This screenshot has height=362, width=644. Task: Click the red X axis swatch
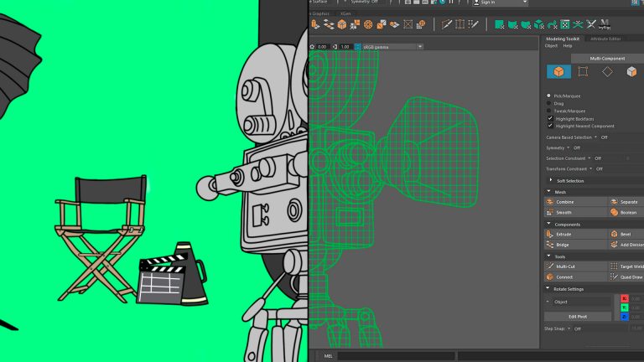624,298
